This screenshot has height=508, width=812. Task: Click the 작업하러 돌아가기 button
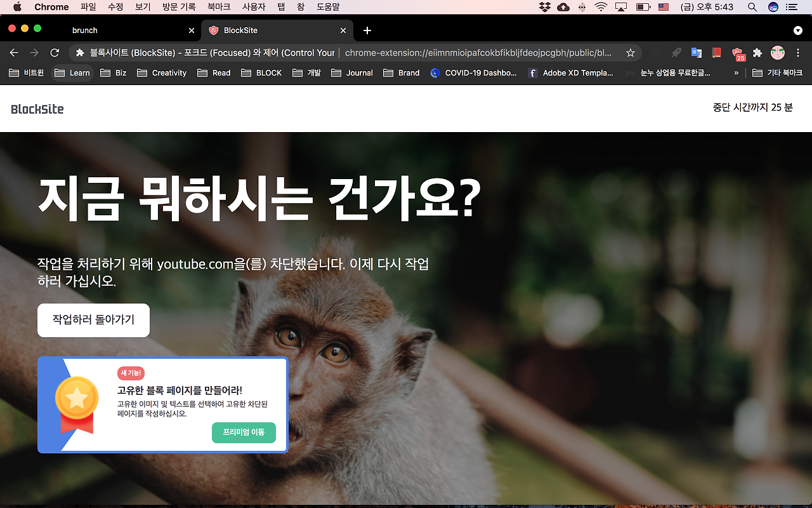point(93,320)
